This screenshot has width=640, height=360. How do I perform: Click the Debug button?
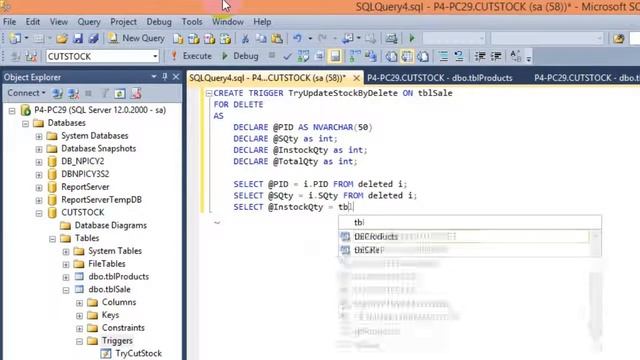pos(240,56)
